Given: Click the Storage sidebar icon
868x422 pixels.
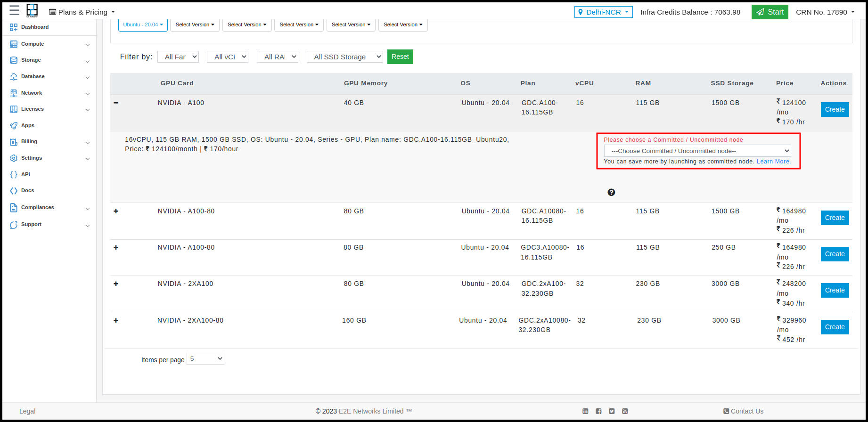Looking at the screenshot, I should point(14,60).
